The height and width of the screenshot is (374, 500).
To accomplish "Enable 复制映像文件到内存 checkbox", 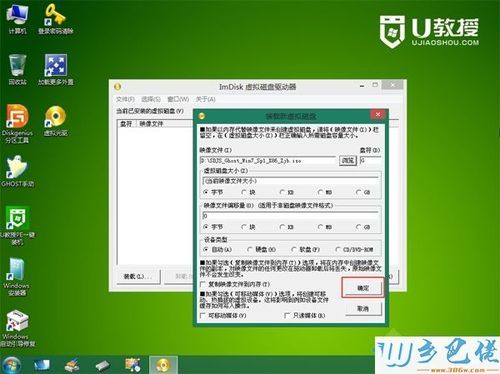I will click(235, 284).
